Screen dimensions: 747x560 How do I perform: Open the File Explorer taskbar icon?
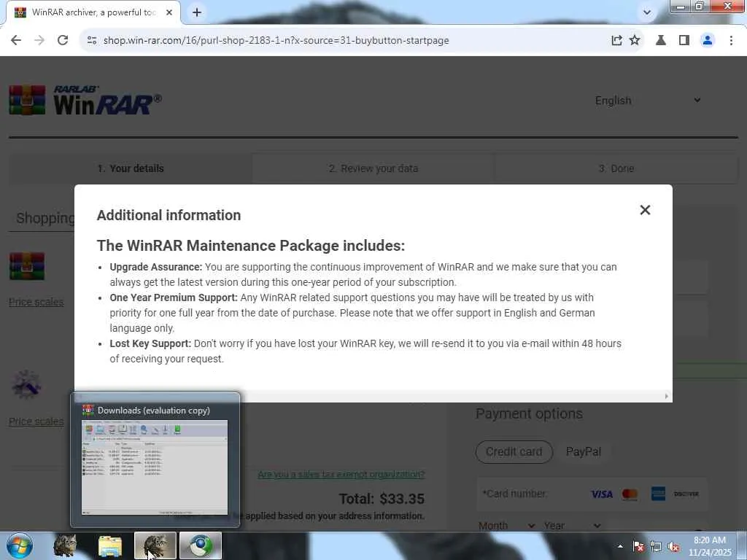(110, 545)
